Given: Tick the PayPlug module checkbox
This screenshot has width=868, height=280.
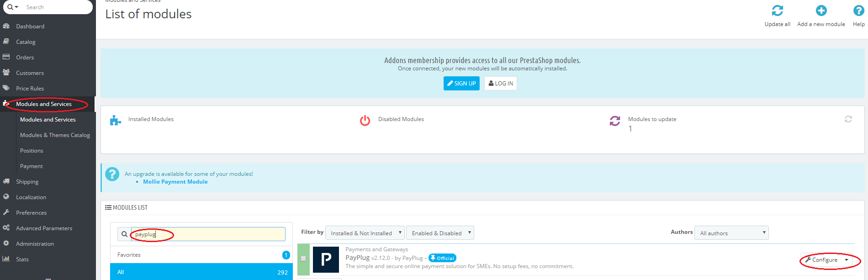Looking at the screenshot, I should [x=303, y=259].
